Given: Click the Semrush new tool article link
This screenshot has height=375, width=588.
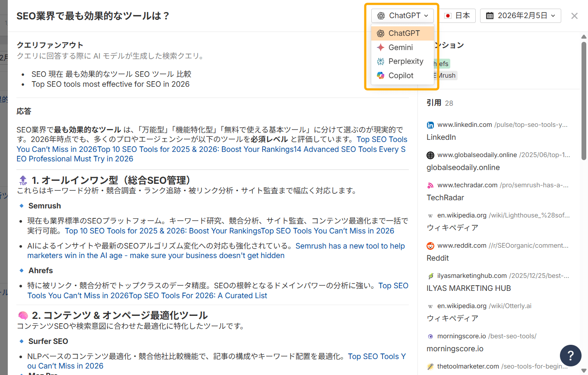Looking at the screenshot, I should click(350, 246).
